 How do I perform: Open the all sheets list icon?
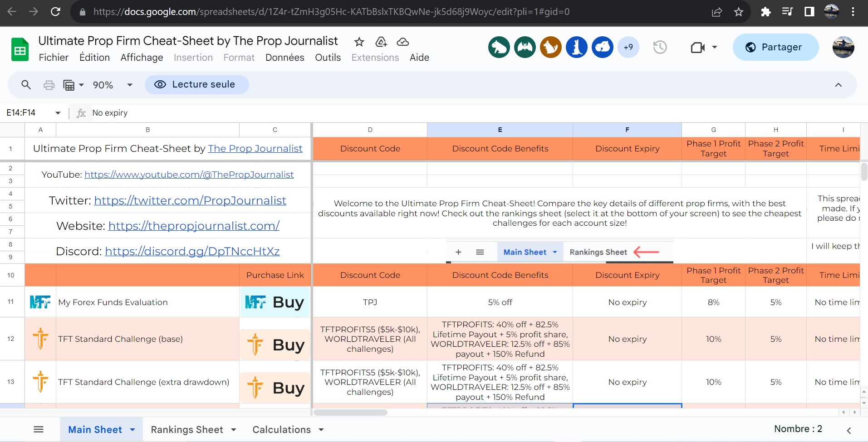39,429
